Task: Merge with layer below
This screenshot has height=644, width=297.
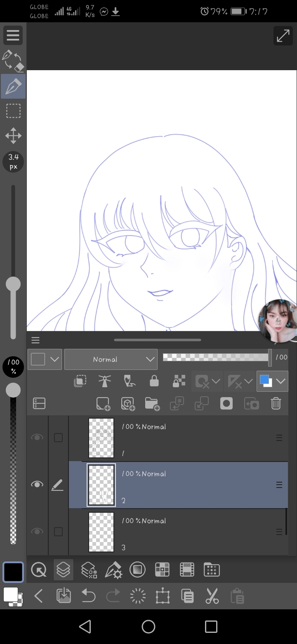Action: click(201, 404)
